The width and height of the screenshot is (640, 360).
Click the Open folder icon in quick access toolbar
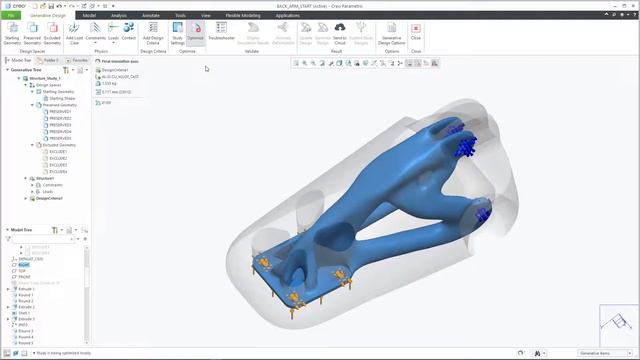click(43, 6)
